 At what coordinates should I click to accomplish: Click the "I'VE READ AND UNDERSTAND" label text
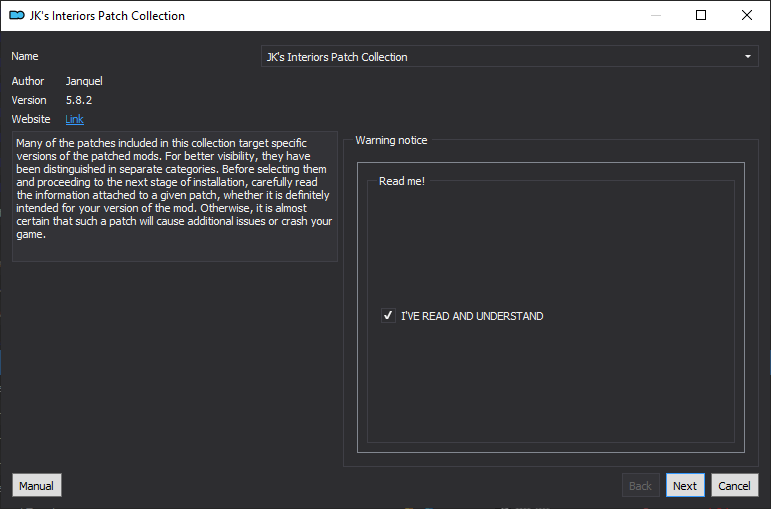pos(472,316)
